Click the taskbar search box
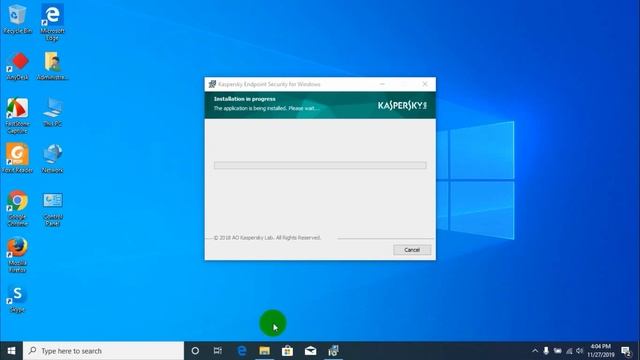The height and width of the screenshot is (360, 640). [x=103, y=351]
